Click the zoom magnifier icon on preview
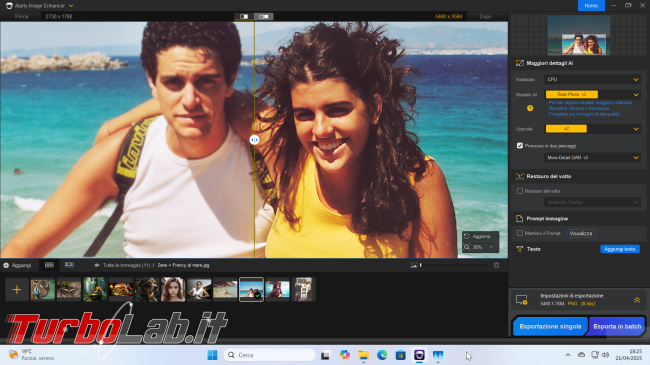This screenshot has width=650, height=365. 467,247
